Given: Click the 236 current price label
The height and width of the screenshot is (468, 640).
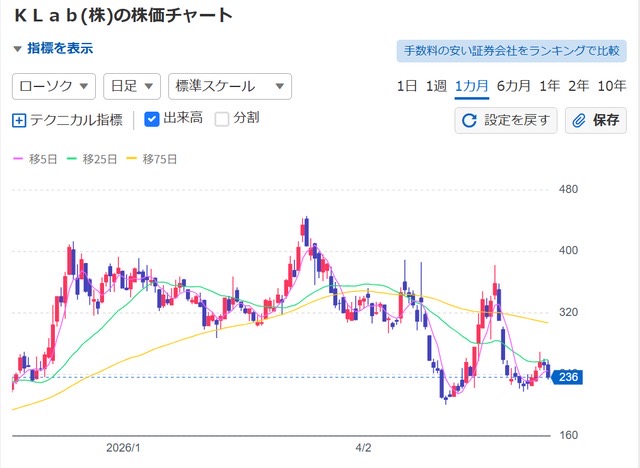Looking at the screenshot, I should (x=567, y=377).
